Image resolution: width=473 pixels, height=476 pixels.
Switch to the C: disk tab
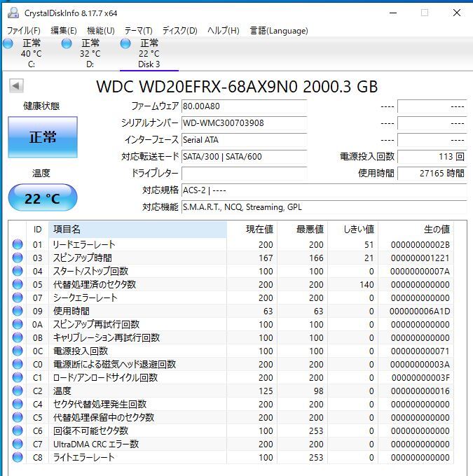tap(31, 54)
